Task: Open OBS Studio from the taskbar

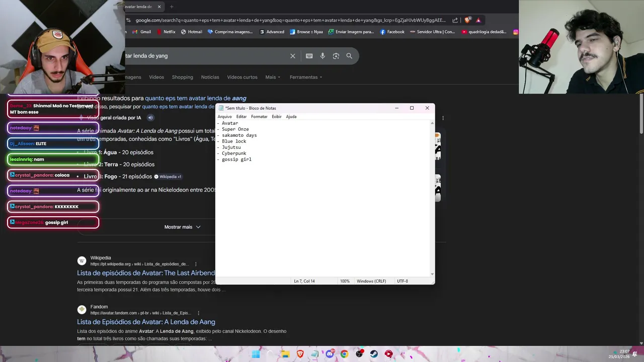Action: click(359, 354)
